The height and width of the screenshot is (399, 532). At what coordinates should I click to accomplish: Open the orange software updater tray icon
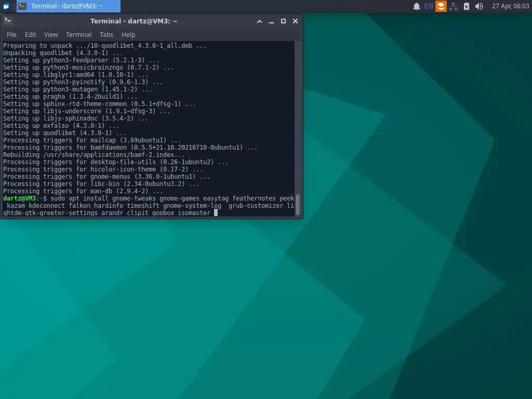[441, 6]
